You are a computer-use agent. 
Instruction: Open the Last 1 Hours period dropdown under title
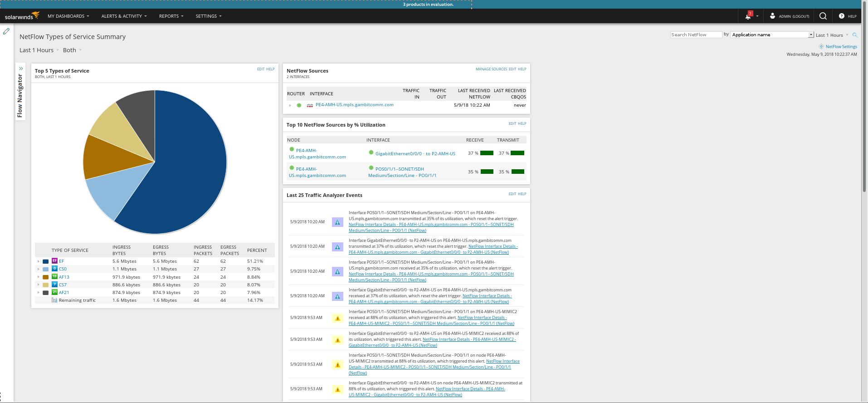click(x=39, y=50)
